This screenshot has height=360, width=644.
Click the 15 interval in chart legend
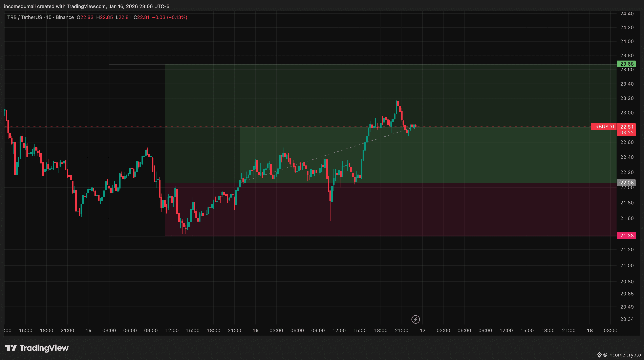[49, 17]
